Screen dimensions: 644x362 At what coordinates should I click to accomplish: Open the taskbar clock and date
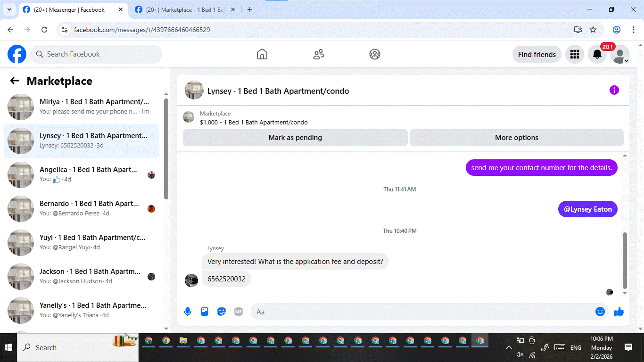[x=602, y=348]
